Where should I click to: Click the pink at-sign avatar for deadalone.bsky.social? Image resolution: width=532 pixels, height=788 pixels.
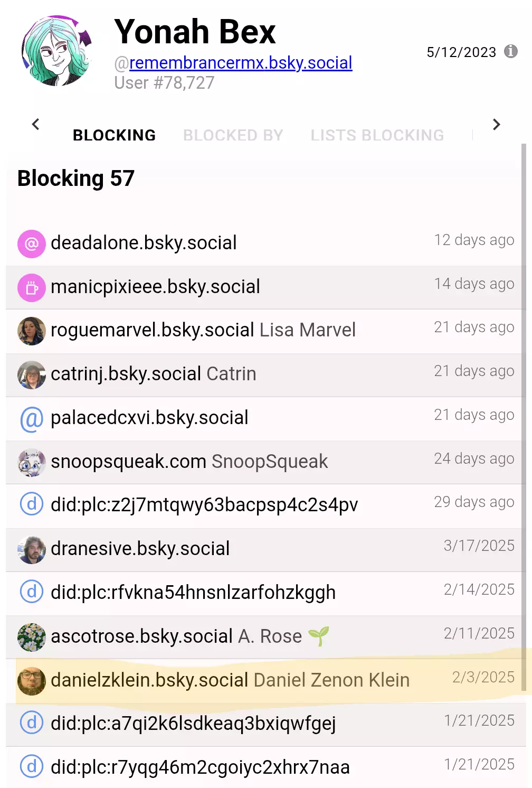pyautogui.click(x=32, y=243)
